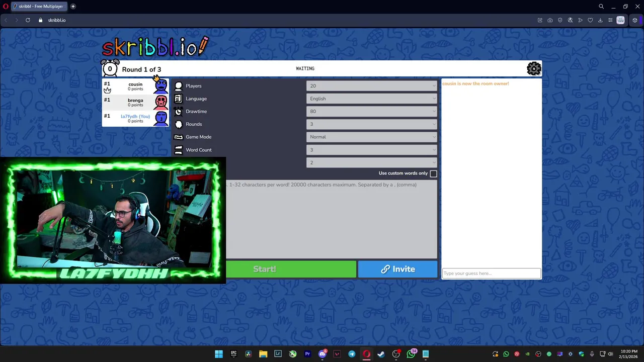The image size is (644, 362).
Task: Open new browser tab
Action: (73, 7)
